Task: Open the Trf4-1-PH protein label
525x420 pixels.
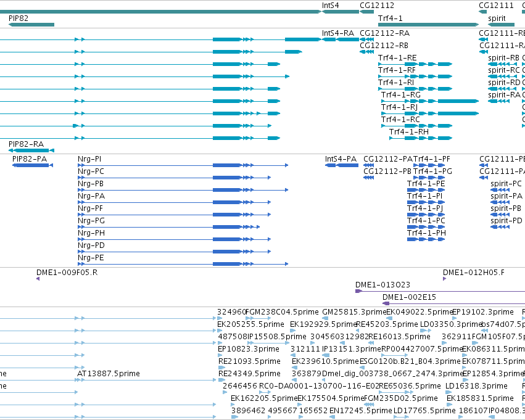Action: (426, 233)
